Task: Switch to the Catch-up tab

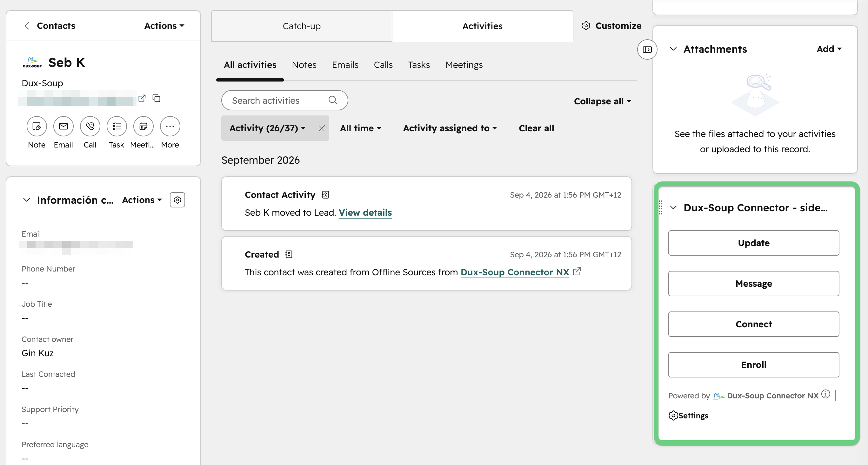Action: pos(302,26)
